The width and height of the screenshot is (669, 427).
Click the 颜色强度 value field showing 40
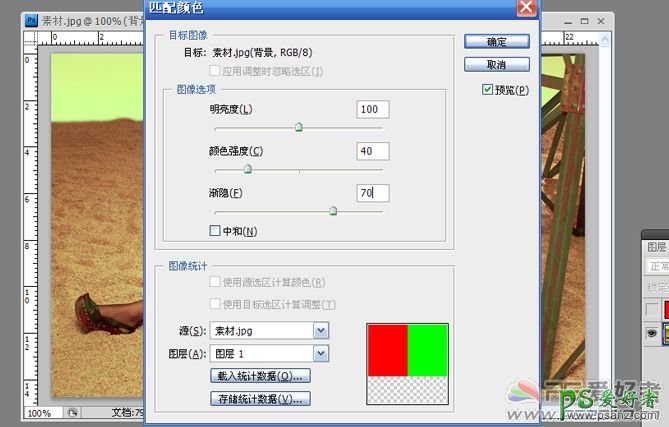[x=372, y=151]
